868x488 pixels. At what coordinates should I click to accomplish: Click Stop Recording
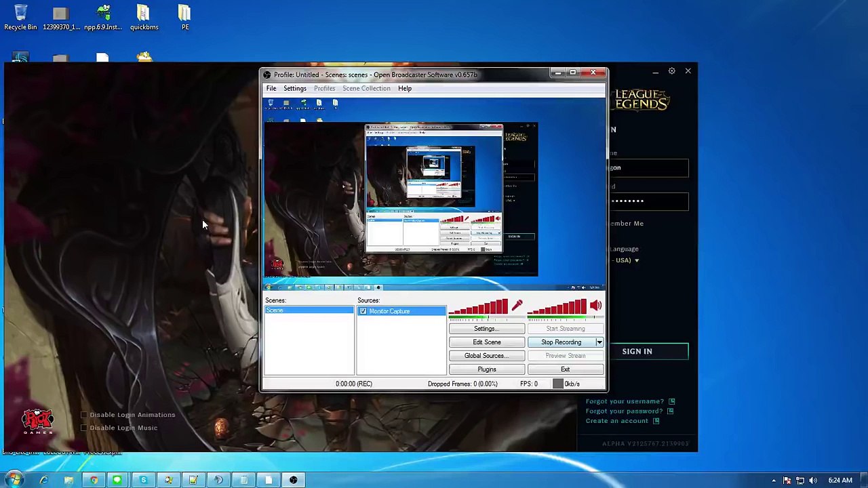coord(561,342)
